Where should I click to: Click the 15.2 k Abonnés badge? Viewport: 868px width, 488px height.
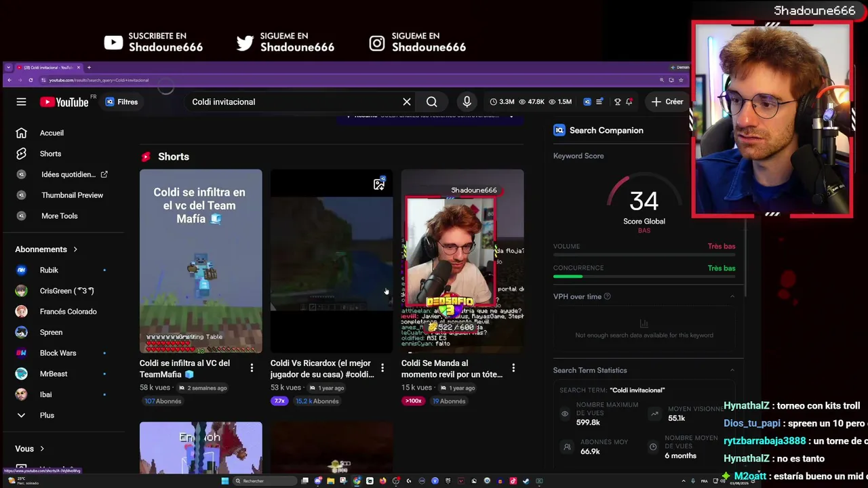317,401
